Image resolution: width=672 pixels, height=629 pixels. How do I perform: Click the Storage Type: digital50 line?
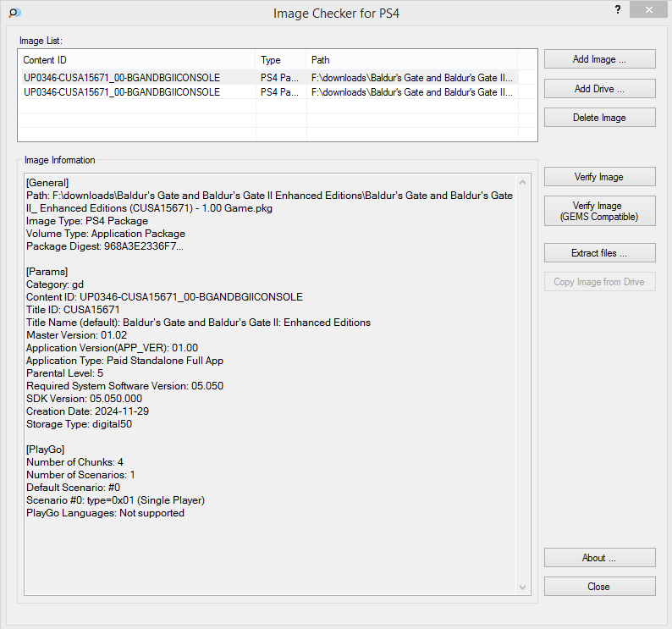[x=80, y=424]
